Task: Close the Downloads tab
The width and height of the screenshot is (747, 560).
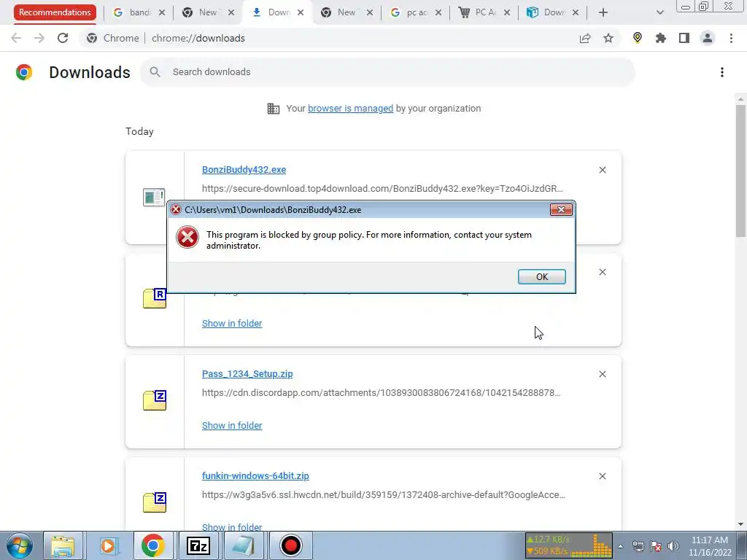Action: pyautogui.click(x=301, y=12)
